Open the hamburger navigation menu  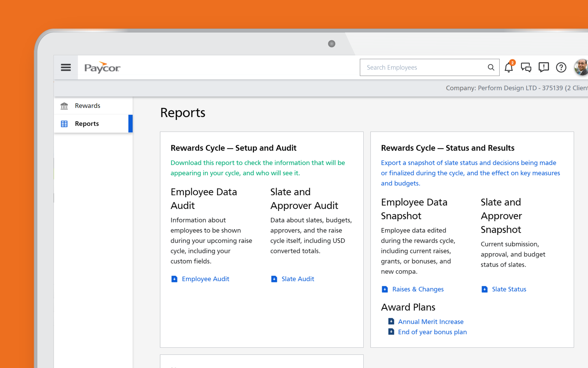66,67
